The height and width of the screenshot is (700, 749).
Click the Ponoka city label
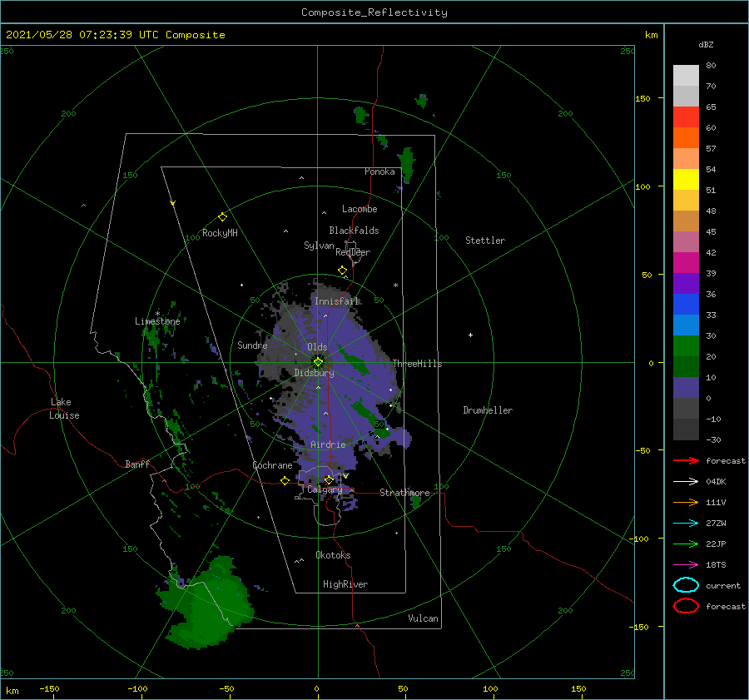coord(379,171)
